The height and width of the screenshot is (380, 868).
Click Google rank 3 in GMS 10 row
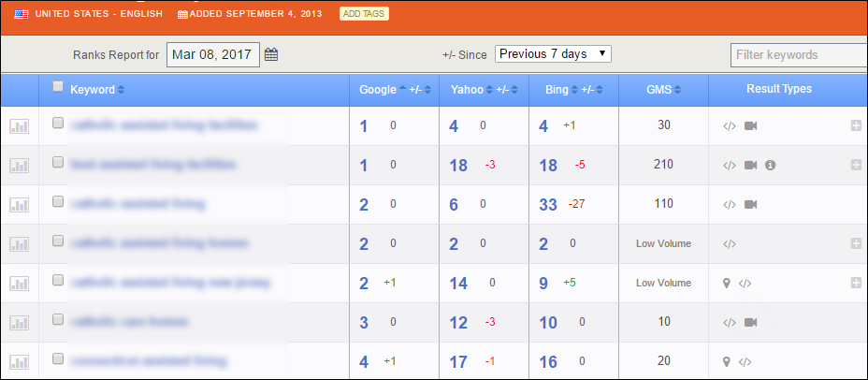point(364,323)
